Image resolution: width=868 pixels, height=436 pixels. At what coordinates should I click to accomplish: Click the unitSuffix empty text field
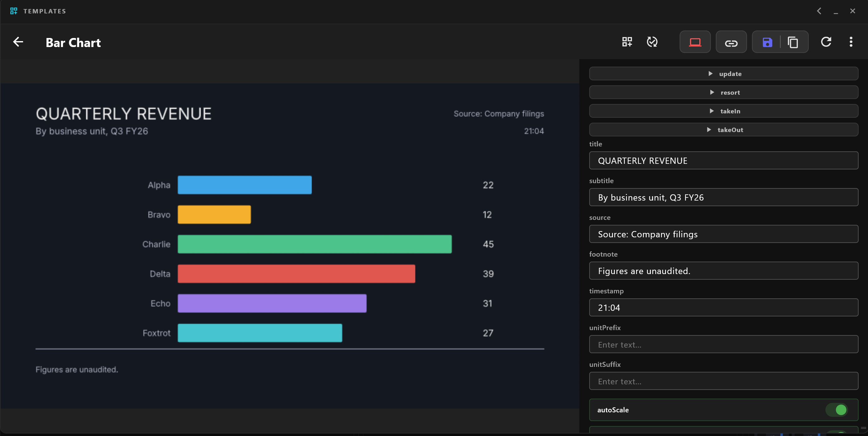[723, 381]
